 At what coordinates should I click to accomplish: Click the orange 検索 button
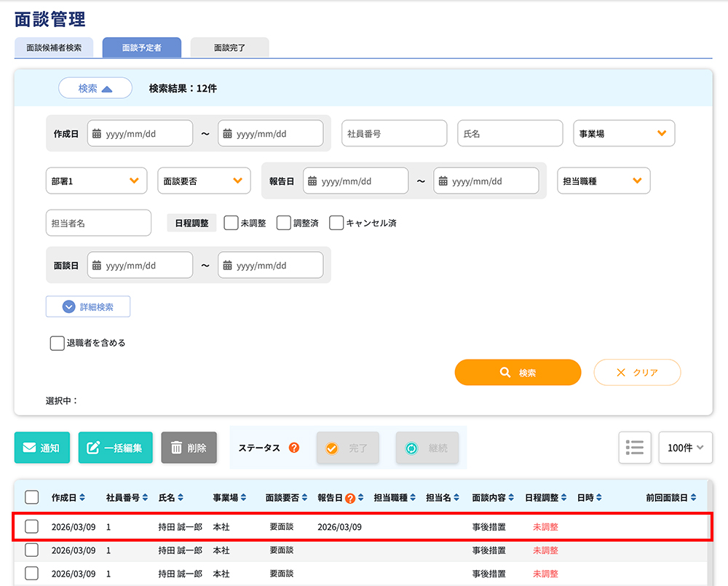coord(518,372)
